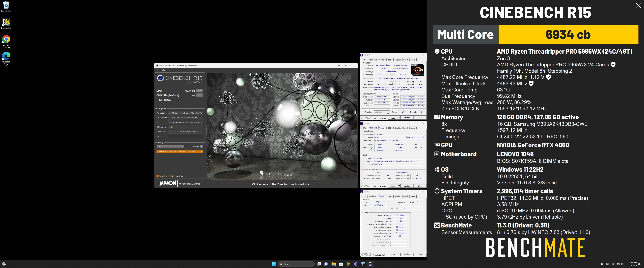The image size is (644, 268).
Task: Expand the Tools arrow in top CPU-Z window
Action: click(399, 118)
